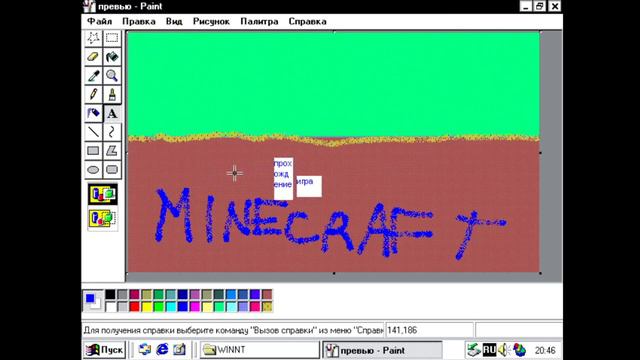Choose the Curve tool
640x360 pixels.
112,132
